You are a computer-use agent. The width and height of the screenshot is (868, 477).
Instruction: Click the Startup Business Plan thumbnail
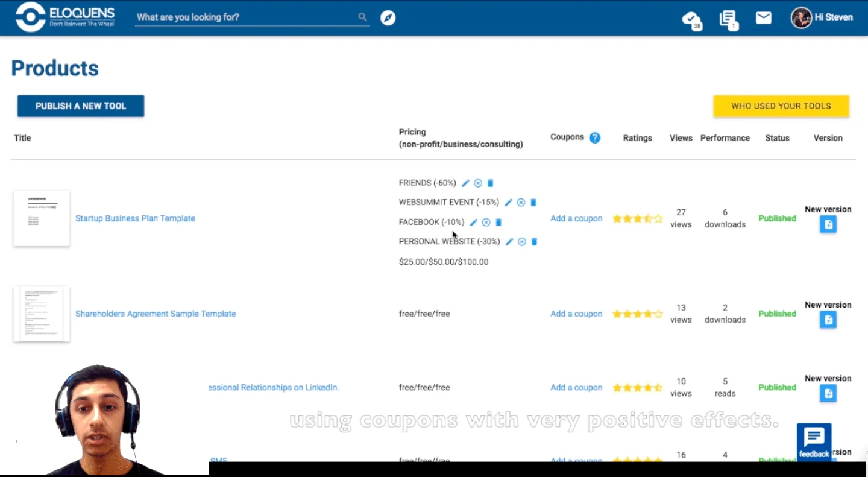[x=42, y=218]
